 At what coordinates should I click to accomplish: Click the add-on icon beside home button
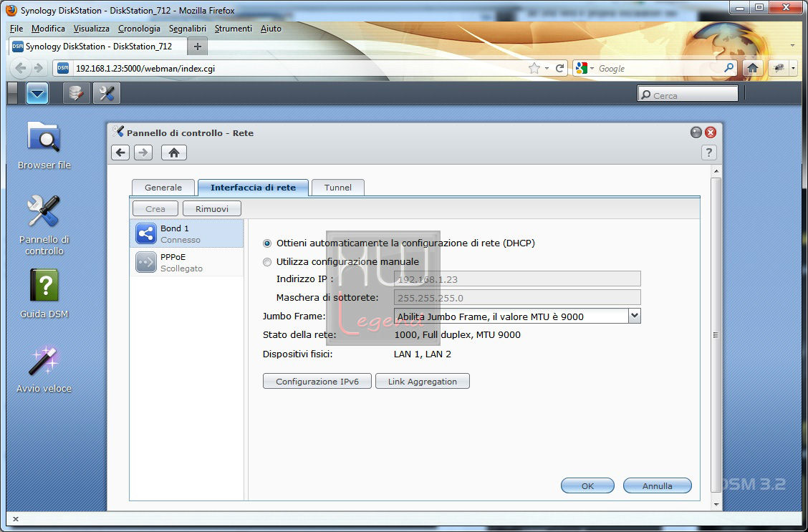pos(779,68)
